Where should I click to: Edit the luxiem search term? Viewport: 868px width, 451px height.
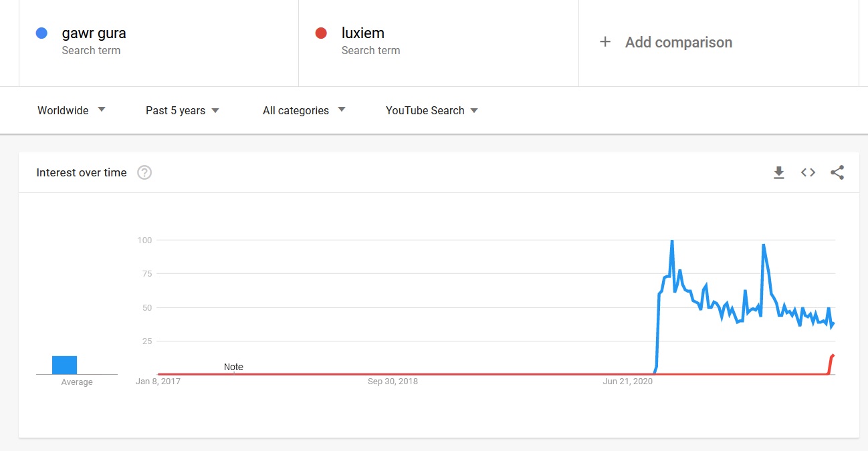pos(362,33)
